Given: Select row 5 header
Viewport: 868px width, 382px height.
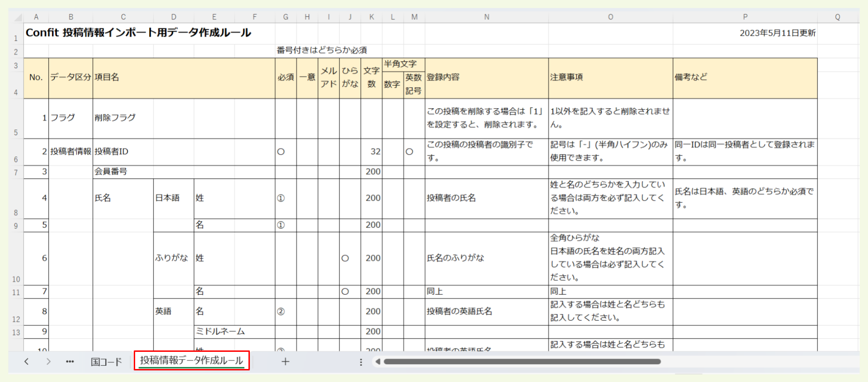Looking at the screenshot, I should 16,119.
